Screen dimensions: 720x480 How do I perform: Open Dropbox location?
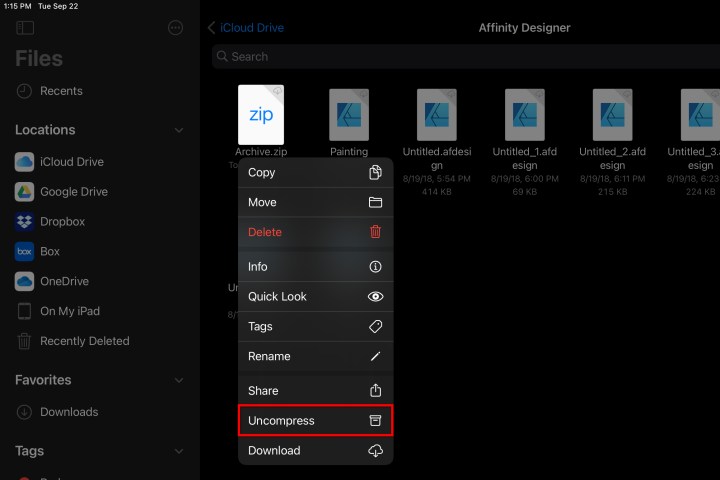tap(50, 221)
